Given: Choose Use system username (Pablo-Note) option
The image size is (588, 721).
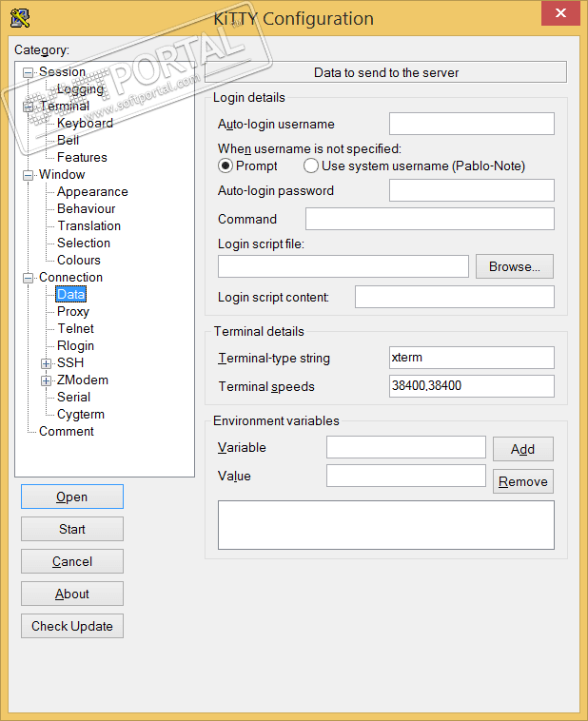Looking at the screenshot, I should point(311,166).
